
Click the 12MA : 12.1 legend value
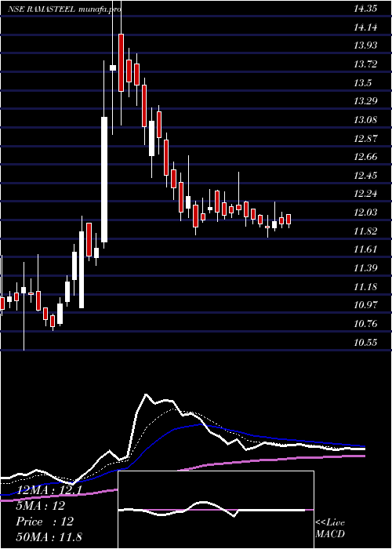pos(49,490)
